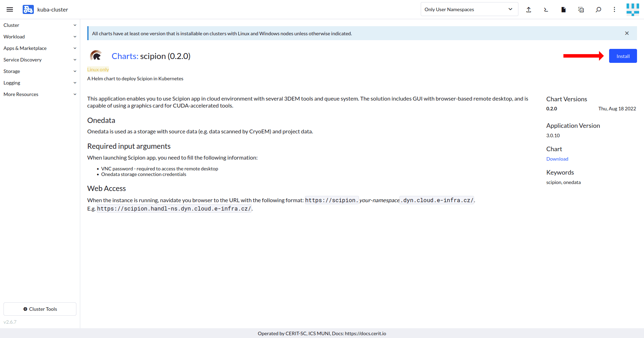The image size is (644, 338).
Task: Select chart version 0.2.0
Action: (552, 109)
